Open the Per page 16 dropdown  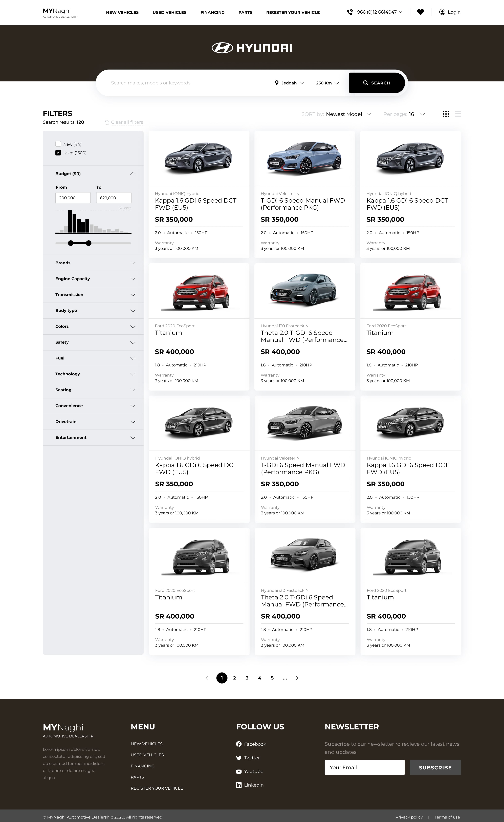417,114
